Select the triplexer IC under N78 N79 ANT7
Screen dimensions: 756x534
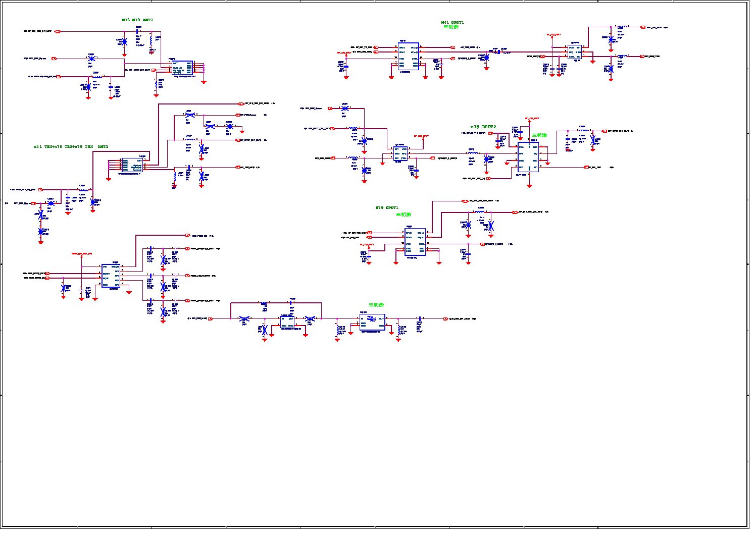coord(182,68)
